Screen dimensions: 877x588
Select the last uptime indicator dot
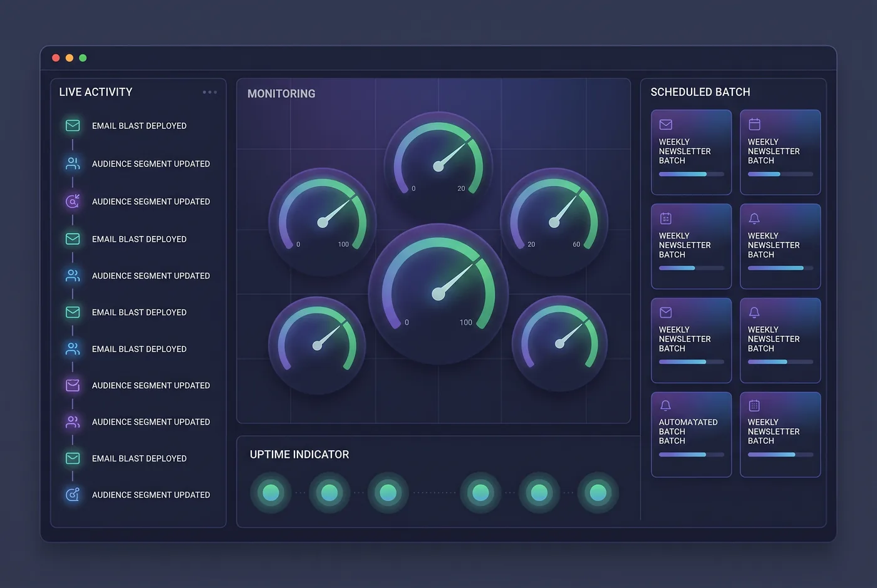point(598,493)
